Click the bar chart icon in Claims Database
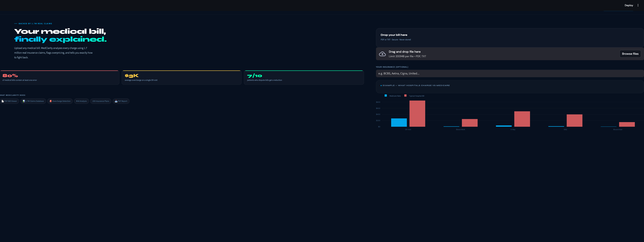 tap(24, 101)
